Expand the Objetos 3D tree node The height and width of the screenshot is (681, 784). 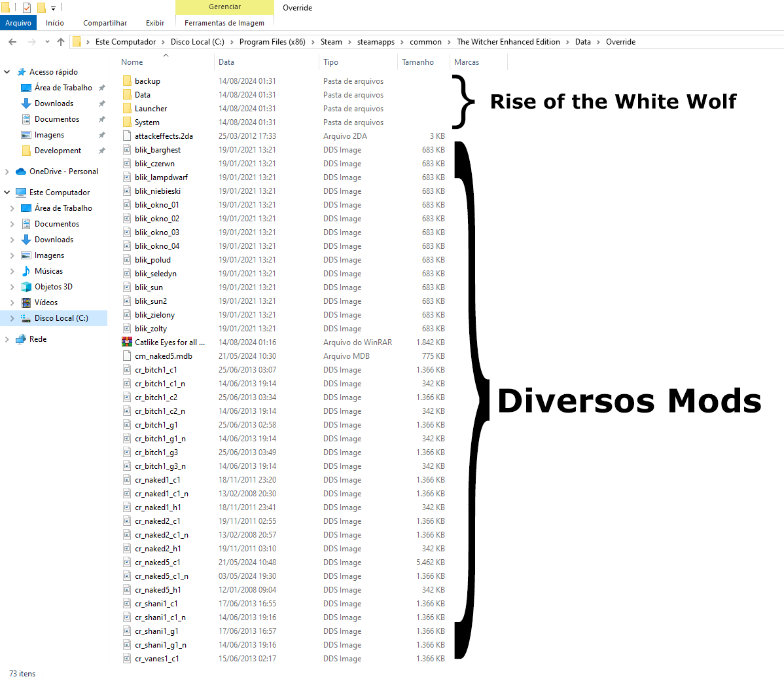pos(12,287)
